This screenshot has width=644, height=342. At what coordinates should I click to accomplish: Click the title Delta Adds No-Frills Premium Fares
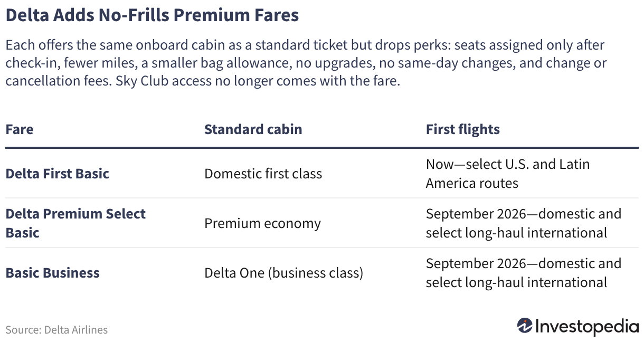[152, 15]
